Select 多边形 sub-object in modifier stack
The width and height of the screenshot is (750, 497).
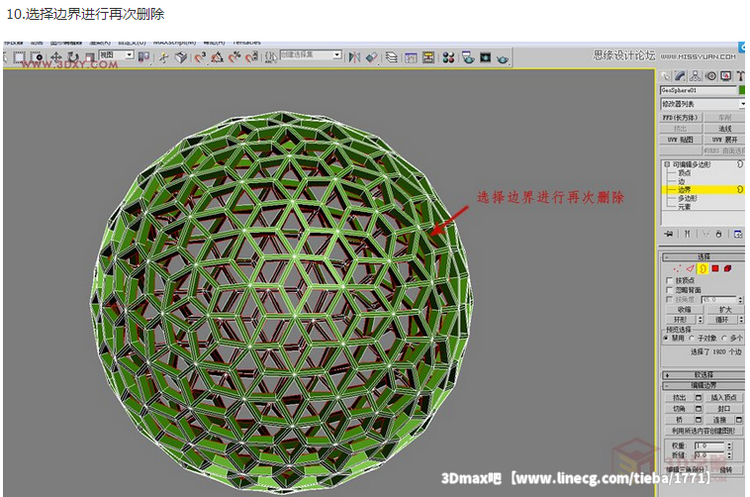click(x=687, y=198)
